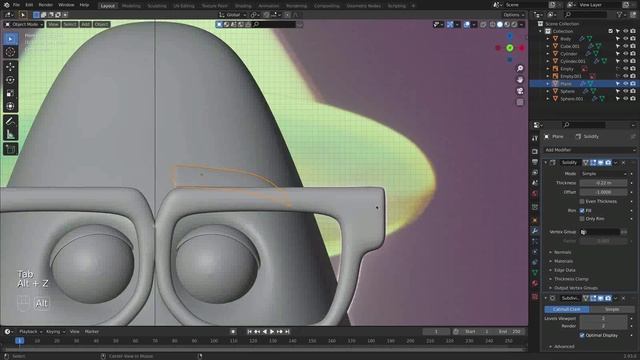Toggle visibility eye for Body object
This screenshot has width=640, height=360.
tap(625, 39)
